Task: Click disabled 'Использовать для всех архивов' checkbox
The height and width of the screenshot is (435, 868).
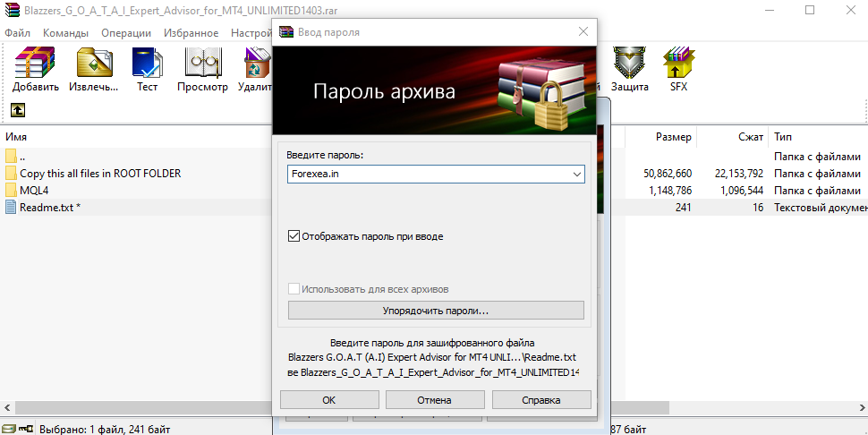Action: pos(294,289)
